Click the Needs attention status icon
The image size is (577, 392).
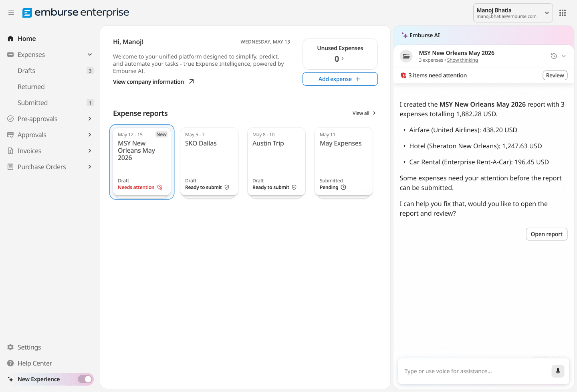[160, 187]
